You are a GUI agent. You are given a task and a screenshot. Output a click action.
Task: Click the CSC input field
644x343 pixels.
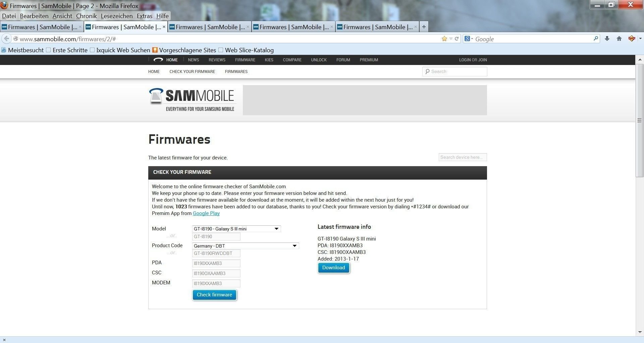pos(216,273)
